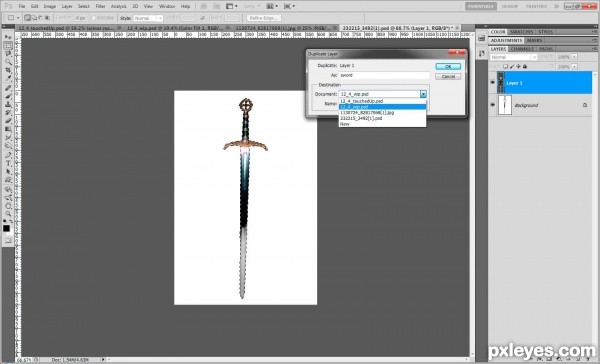The height and width of the screenshot is (364, 600).
Task: Switch to the 12_4_touchedUp.psd document tab
Action: coord(67,28)
